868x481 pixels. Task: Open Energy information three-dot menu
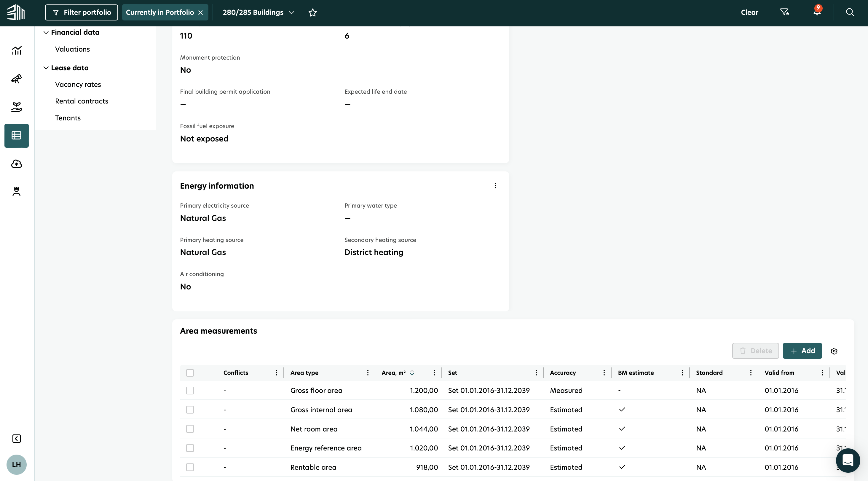coord(495,186)
